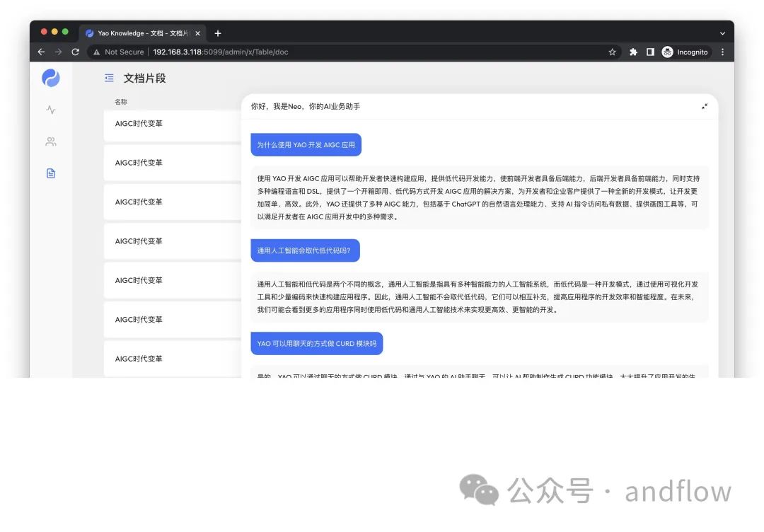Click the YAO 可以用聊天的方式做 CURD 模块吗 button
The width and height of the screenshot is (764, 532).
(317, 343)
